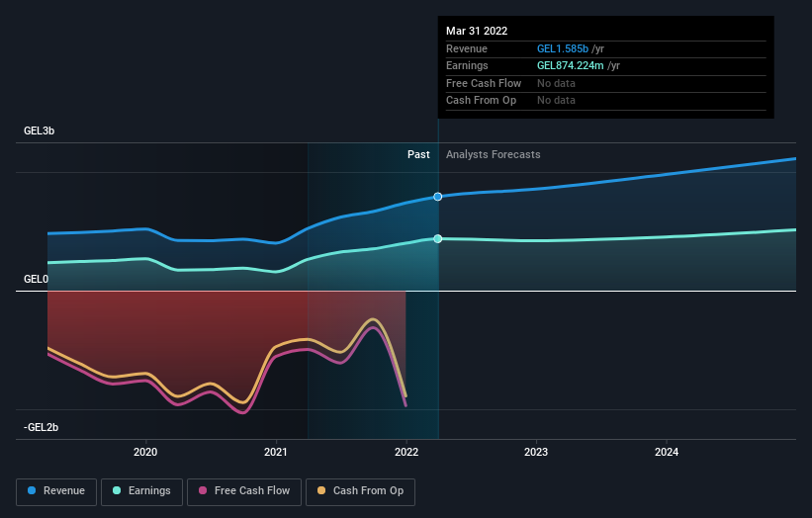This screenshot has height=518, width=812.
Task: Select the 2021 x-axis label
Action: tap(276, 452)
